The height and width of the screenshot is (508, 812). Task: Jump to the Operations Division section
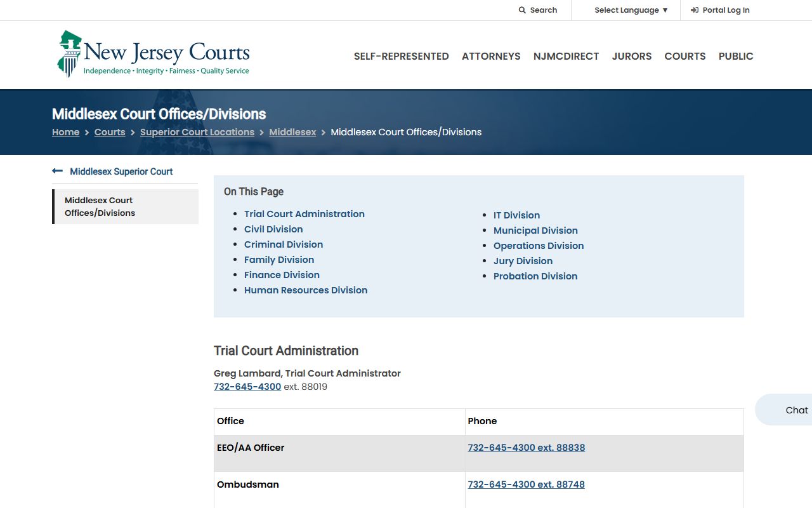(539, 246)
